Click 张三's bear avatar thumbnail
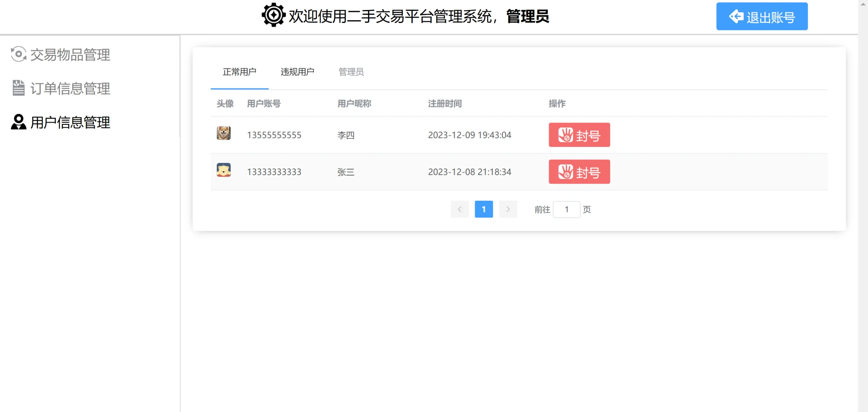Viewport: 868px width, 412px height. pyautogui.click(x=224, y=171)
